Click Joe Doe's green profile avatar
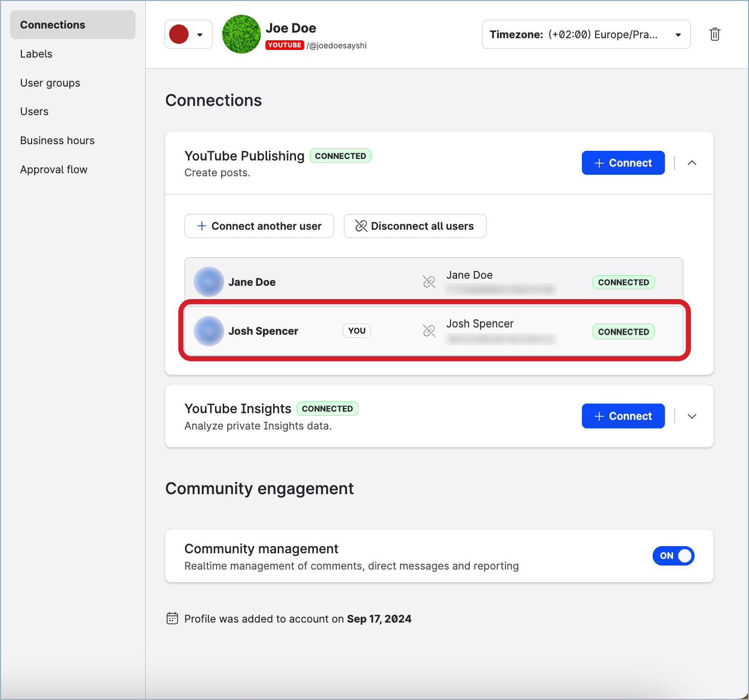749x700 pixels. click(x=242, y=34)
